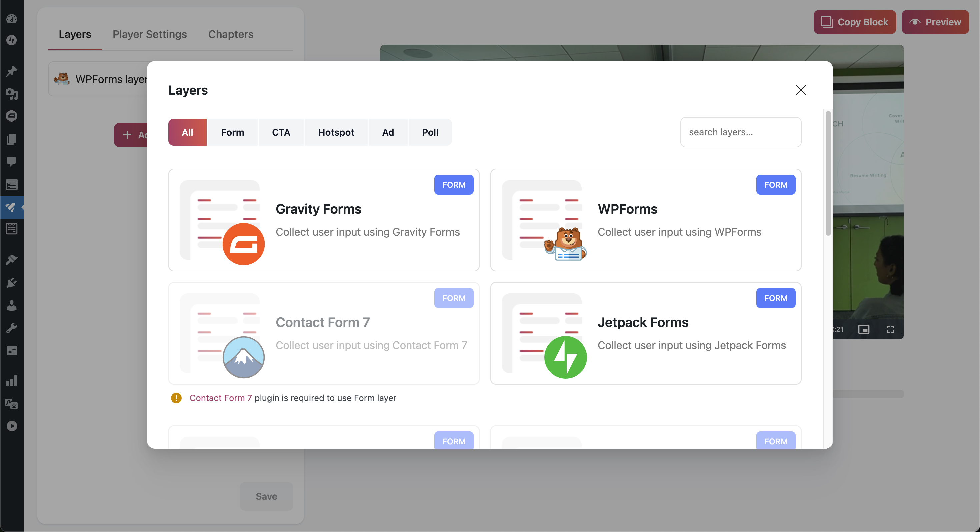Viewport: 980px width, 532px height.
Task: Select the Poll filter tab
Action: click(x=430, y=132)
